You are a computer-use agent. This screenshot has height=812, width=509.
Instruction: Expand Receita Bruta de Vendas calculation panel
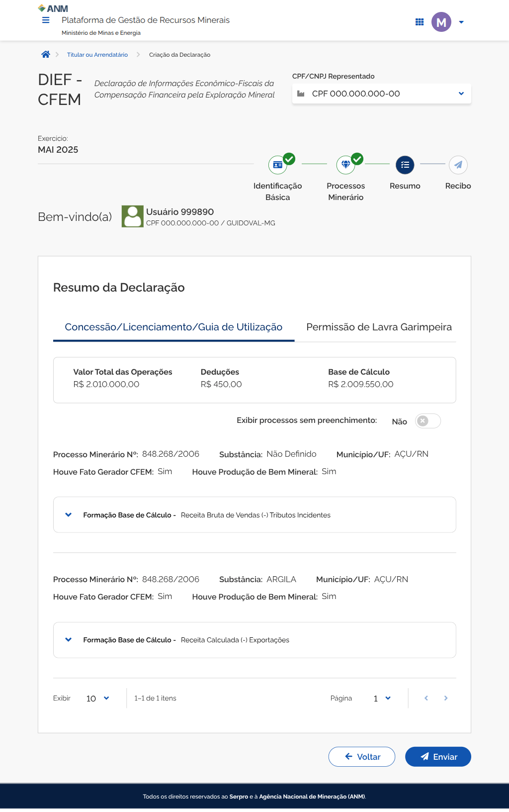coord(69,515)
